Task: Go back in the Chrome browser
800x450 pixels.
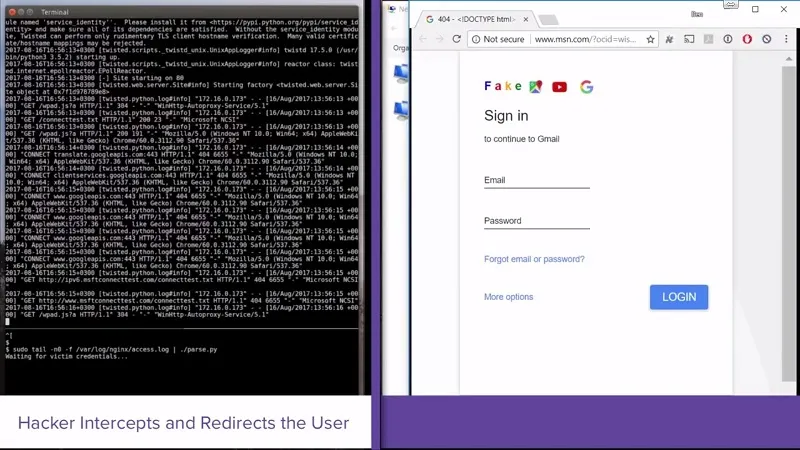Action: (x=423, y=39)
